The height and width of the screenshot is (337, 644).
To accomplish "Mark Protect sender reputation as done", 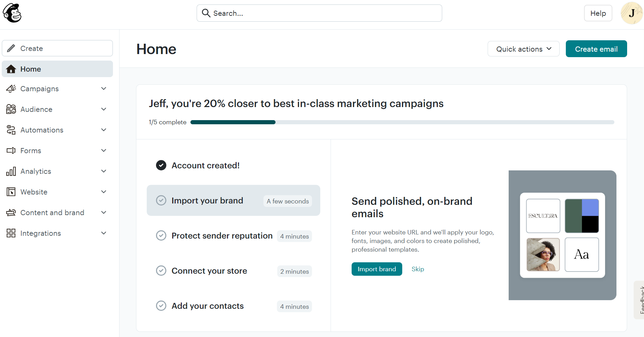I will 161,235.
